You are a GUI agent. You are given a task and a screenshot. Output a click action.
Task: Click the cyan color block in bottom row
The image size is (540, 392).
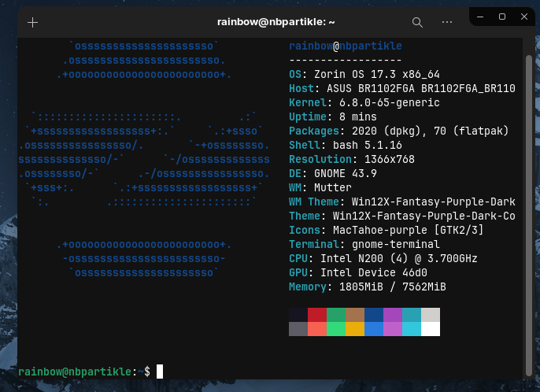point(412,329)
